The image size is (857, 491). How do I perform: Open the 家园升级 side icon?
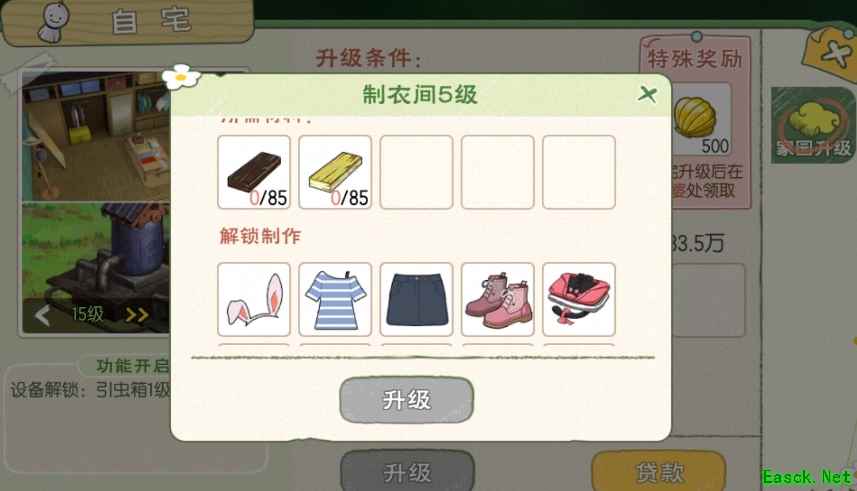(x=813, y=125)
